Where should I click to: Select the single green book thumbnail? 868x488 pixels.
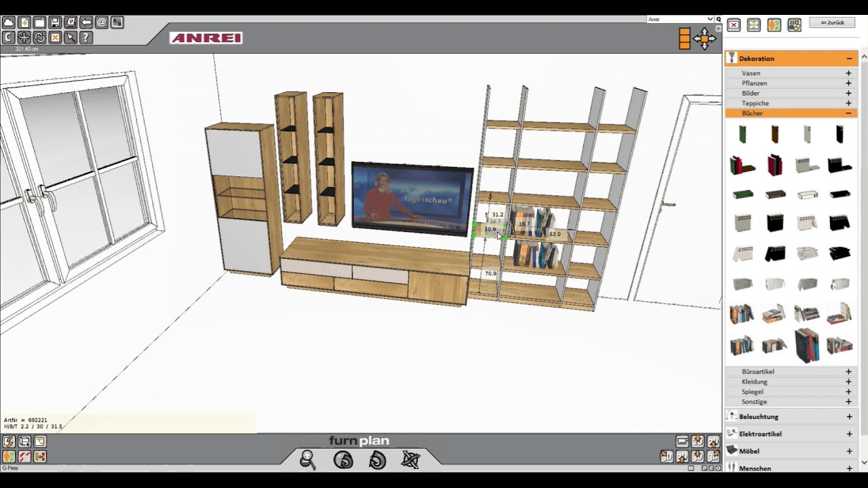pyautogui.click(x=743, y=134)
